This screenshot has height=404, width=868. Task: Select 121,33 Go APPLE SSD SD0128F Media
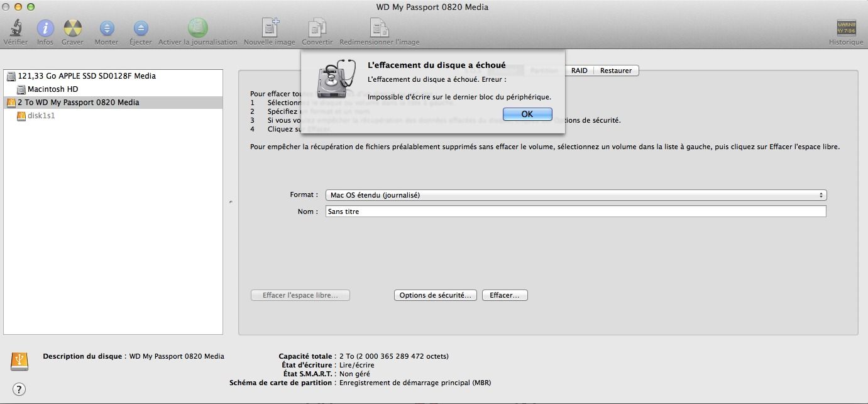113,76
